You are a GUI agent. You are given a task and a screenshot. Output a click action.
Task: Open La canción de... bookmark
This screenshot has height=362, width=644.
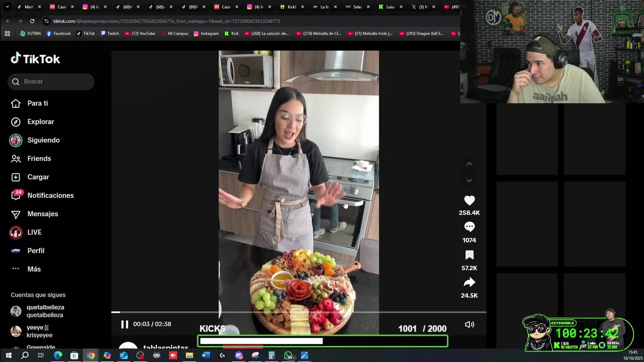pos(267,34)
